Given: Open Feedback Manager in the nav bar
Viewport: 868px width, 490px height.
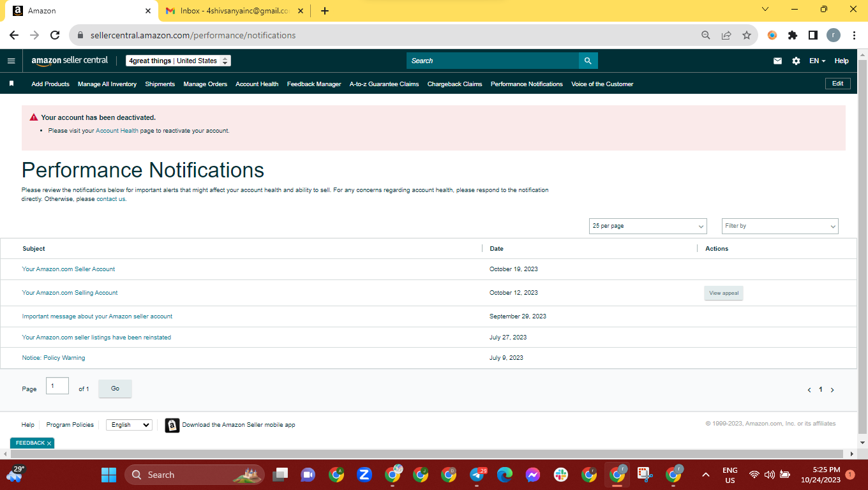Looking at the screenshot, I should coord(314,84).
